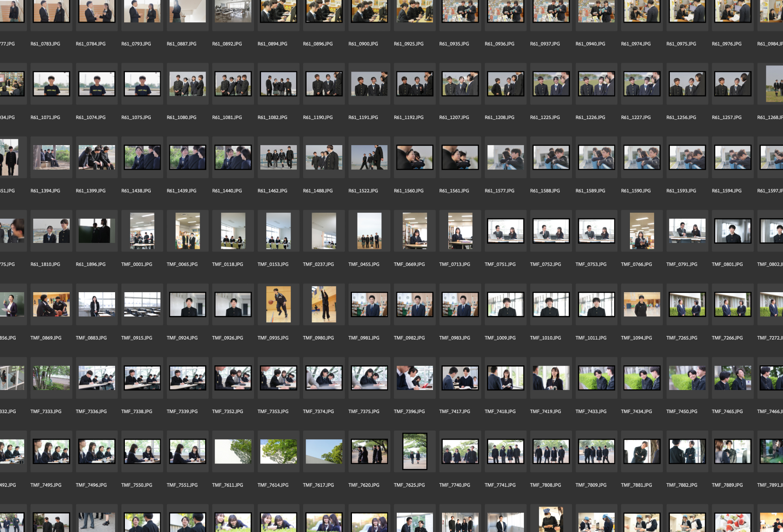Select thumbnail TMF_7551.JPG
Viewport: 783px width, 532px height.
[x=188, y=451]
